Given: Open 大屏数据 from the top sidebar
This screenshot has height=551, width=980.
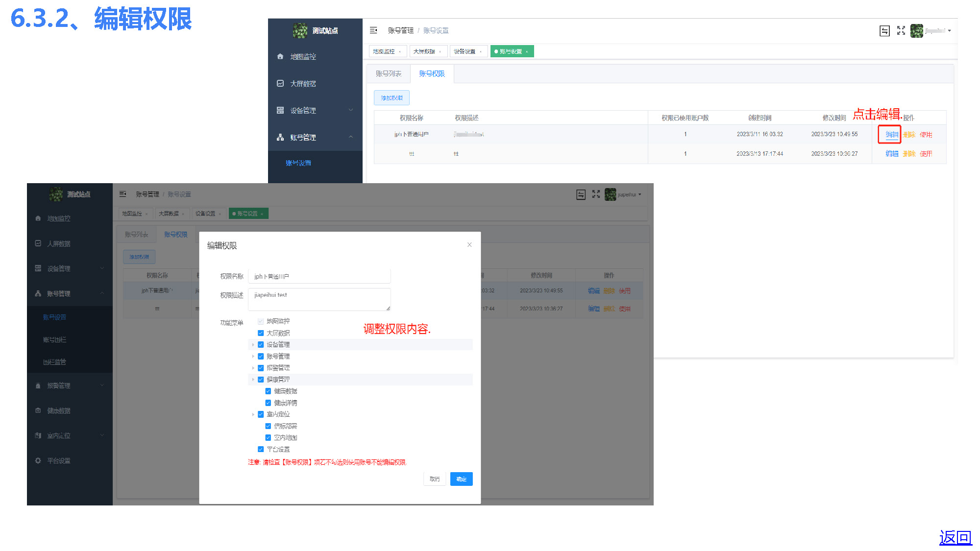Looking at the screenshot, I should click(303, 84).
